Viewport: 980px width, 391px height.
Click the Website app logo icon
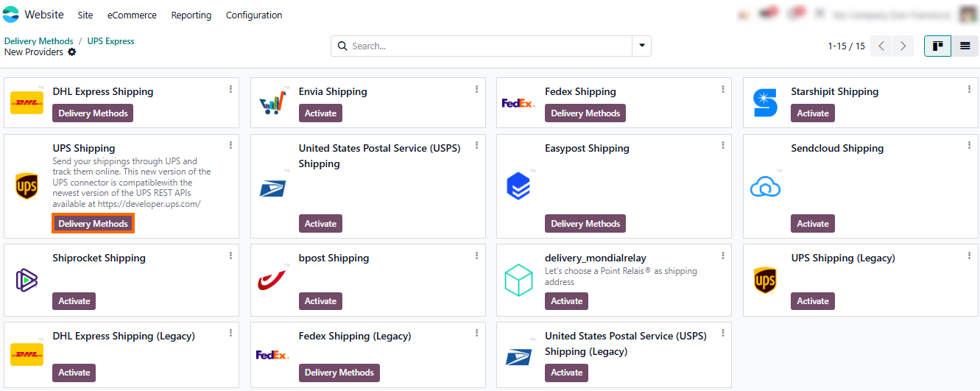11,15
